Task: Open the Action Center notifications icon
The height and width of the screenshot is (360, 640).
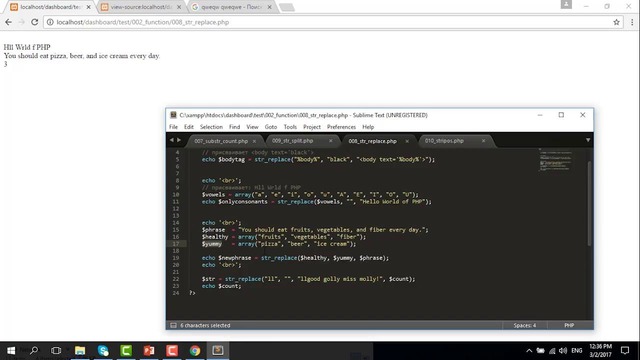Action: 625,351
